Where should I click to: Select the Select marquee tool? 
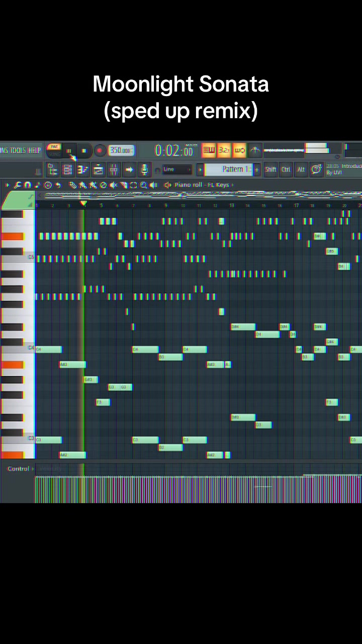(134, 185)
